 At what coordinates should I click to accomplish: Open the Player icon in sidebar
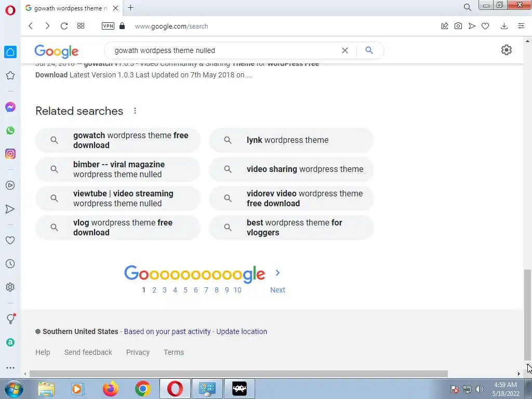click(x=10, y=185)
